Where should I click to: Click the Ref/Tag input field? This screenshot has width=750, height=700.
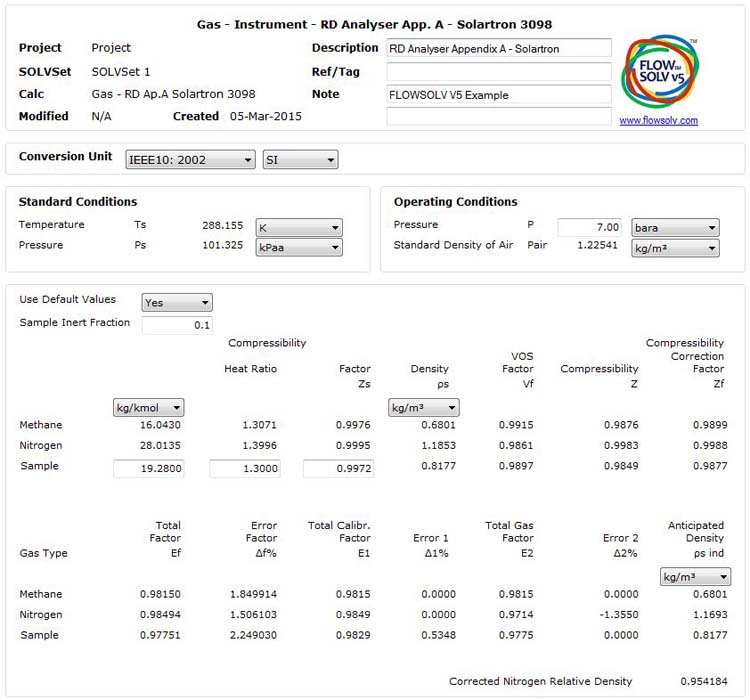coord(499,72)
